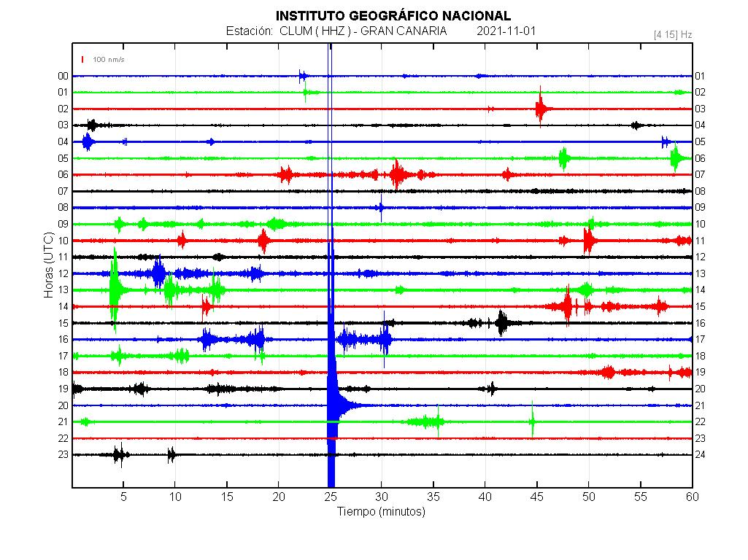Click minute tick 25 on the time axis
Image resolution: width=748 pixels, height=560 pixels.
(330, 497)
